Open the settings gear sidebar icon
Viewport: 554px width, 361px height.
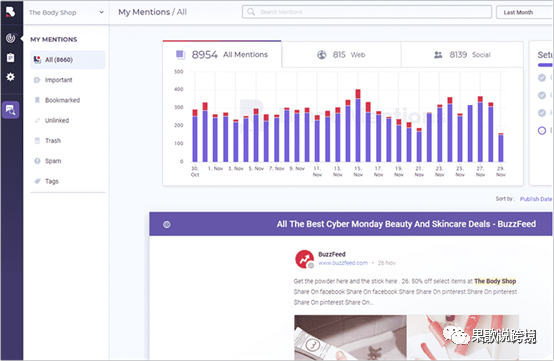point(11,77)
